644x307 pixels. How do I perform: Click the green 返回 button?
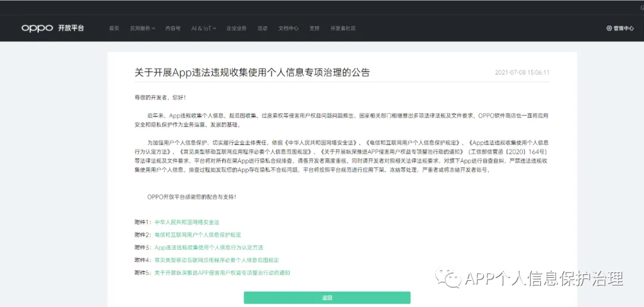pos(327,298)
